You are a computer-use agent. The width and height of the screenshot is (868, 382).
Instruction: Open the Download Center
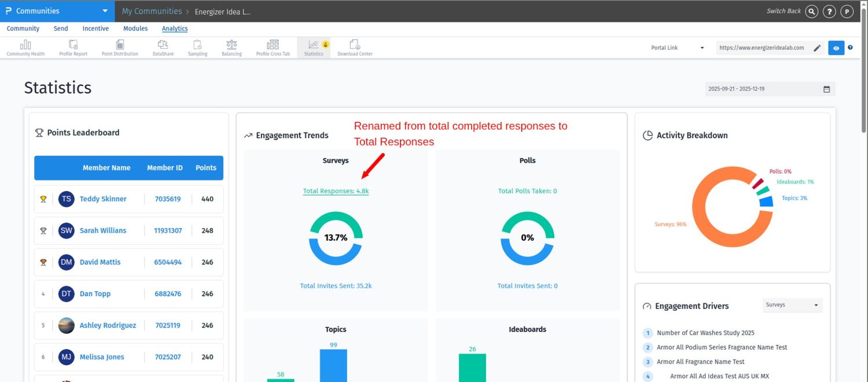355,47
